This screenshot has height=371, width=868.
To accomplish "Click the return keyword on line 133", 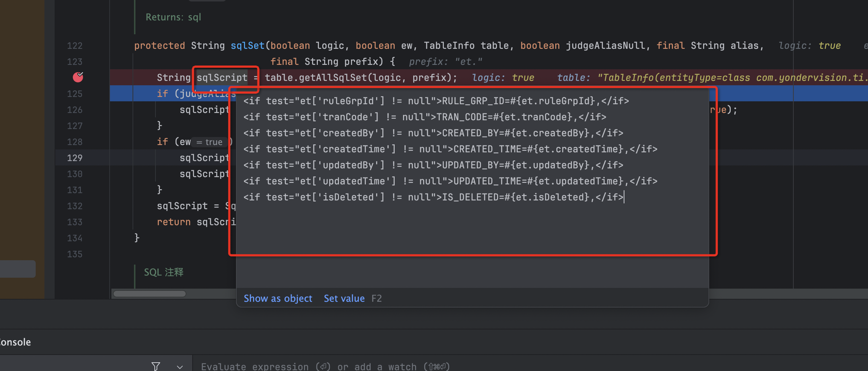I will click(x=174, y=222).
